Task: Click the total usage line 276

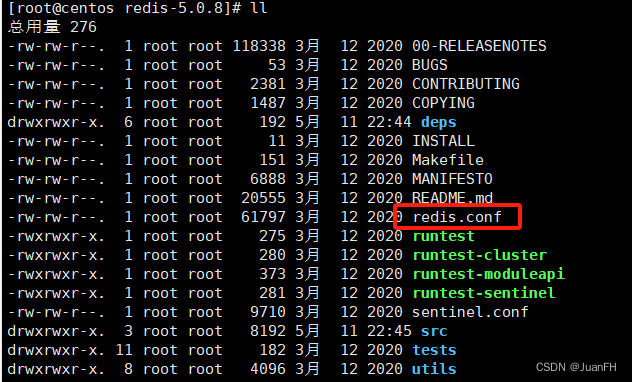Action: click(x=52, y=27)
